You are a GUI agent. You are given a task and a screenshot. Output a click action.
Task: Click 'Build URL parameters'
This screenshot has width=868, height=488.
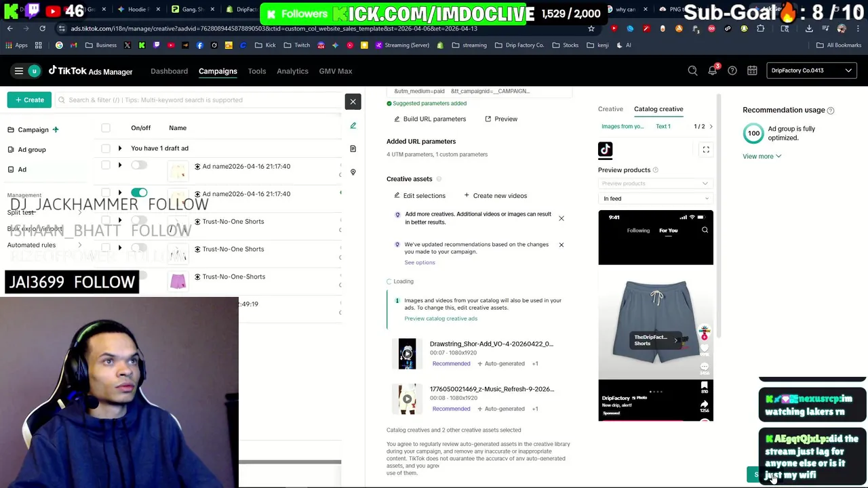[430, 119]
